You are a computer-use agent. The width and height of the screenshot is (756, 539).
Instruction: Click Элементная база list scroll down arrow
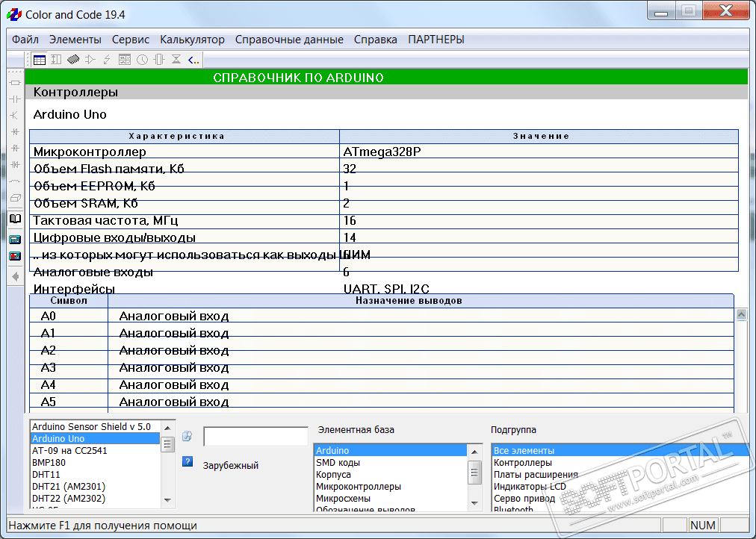[x=474, y=503]
